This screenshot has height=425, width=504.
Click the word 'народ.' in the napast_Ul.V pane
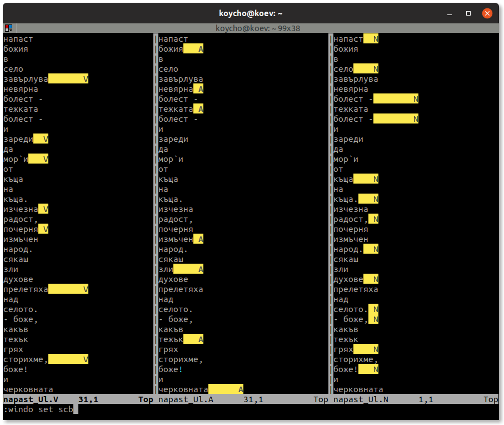pos(18,249)
